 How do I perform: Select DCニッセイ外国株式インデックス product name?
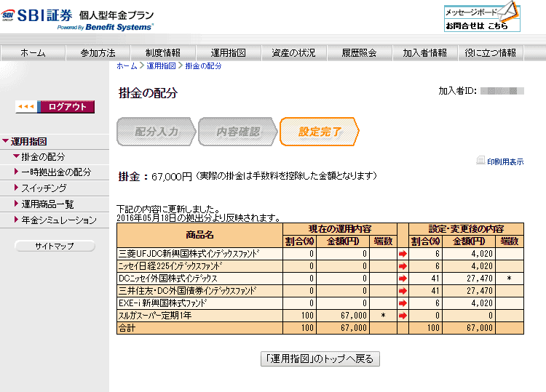point(168,279)
